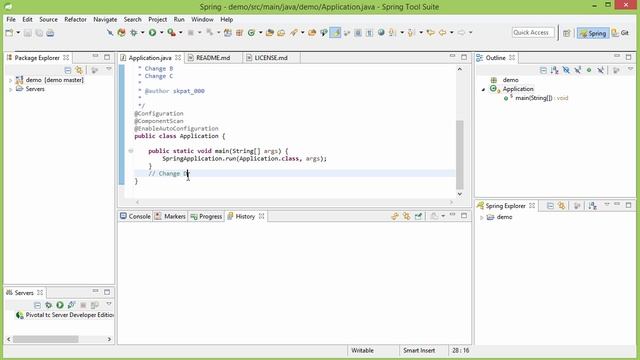Click the Debug bug toolbar icon
The width and height of the screenshot is (640, 360).
(133, 33)
